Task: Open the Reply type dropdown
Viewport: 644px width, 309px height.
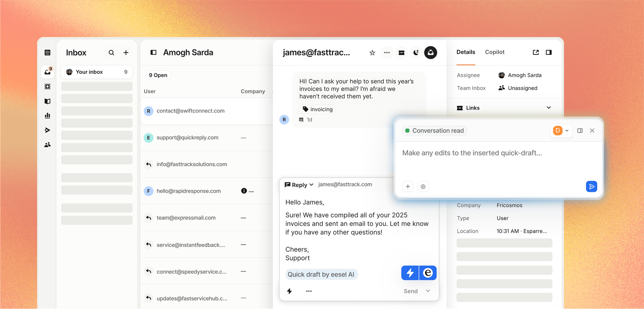Action: (x=299, y=185)
